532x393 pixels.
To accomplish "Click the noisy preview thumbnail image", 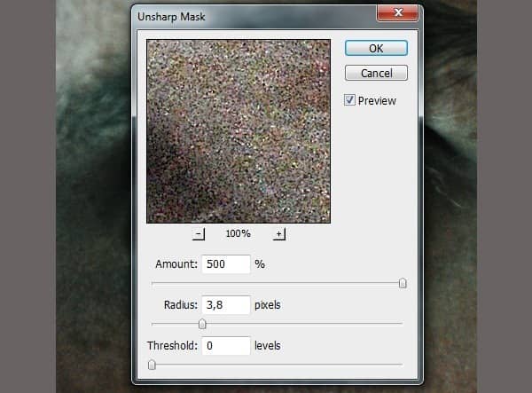I will [x=239, y=131].
